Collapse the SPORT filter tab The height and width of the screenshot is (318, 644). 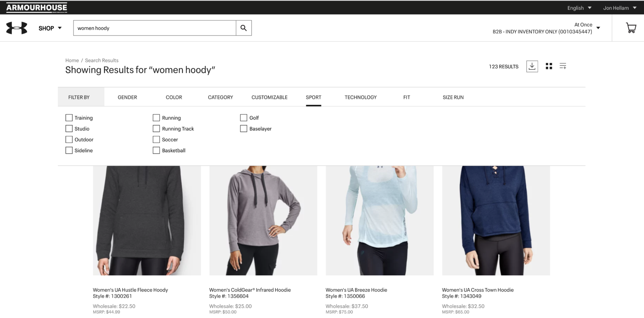pos(313,97)
